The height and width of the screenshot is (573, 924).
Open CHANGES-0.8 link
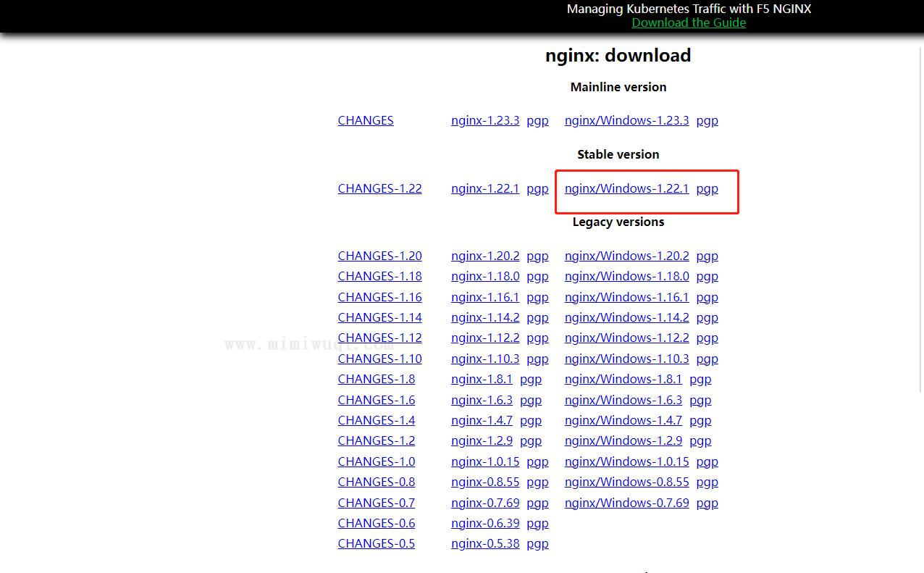click(376, 482)
